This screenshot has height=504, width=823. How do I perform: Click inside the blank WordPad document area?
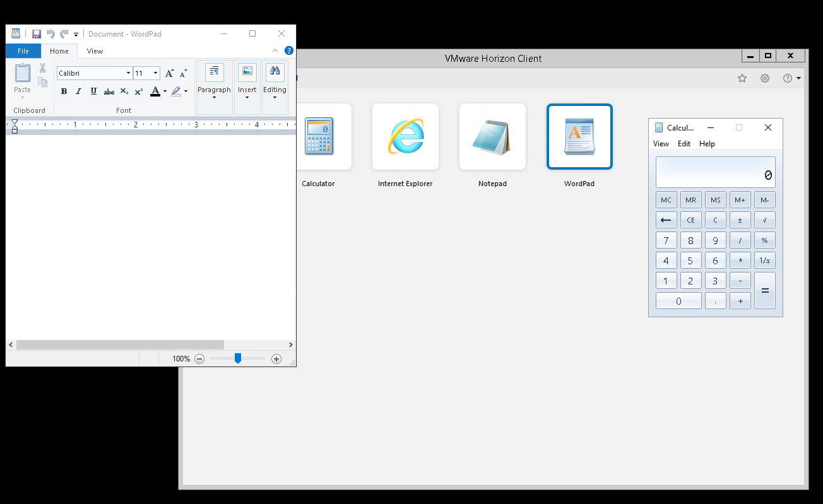151,237
